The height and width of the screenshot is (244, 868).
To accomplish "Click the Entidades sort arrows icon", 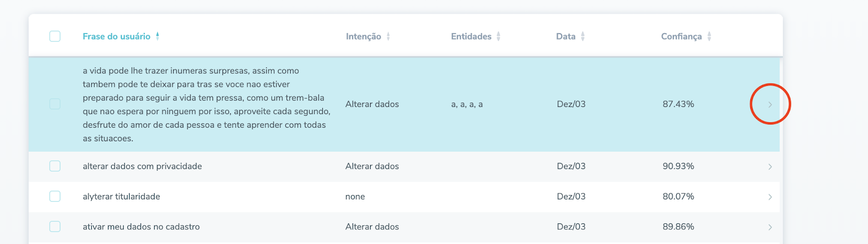I will 499,36.
